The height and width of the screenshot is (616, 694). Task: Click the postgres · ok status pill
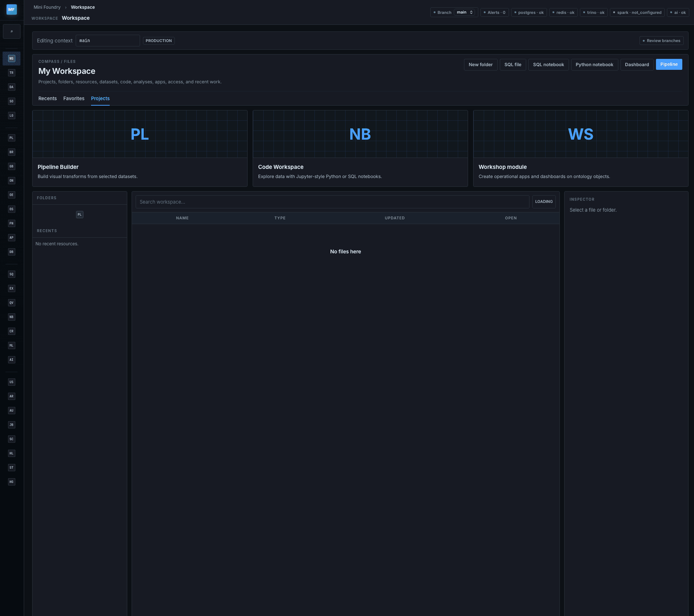click(x=529, y=12)
